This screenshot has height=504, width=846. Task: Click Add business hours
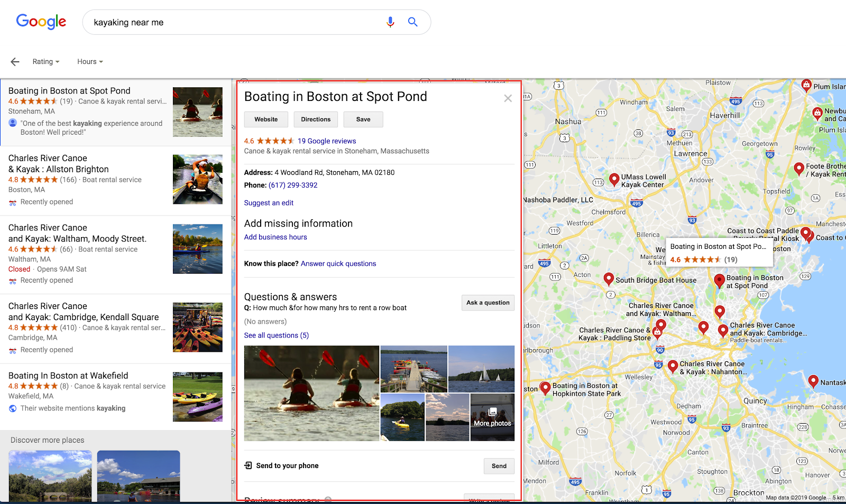[275, 237]
